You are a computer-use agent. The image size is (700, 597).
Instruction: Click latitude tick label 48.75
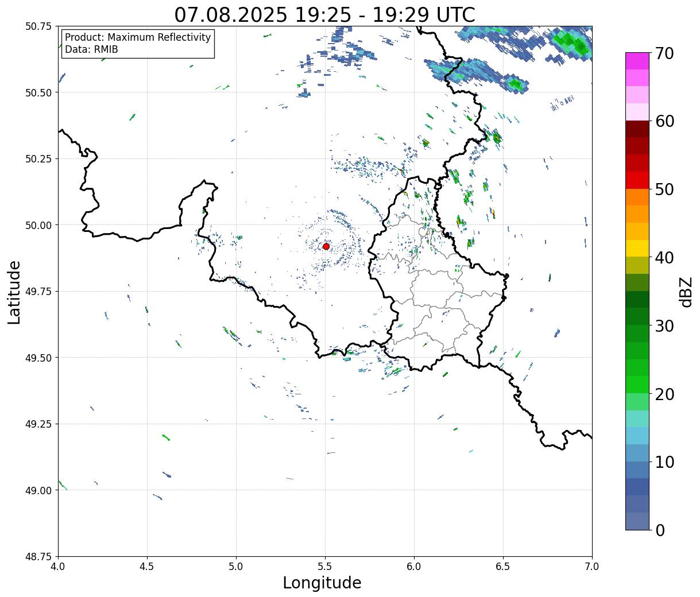pyautogui.click(x=38, y=556)
